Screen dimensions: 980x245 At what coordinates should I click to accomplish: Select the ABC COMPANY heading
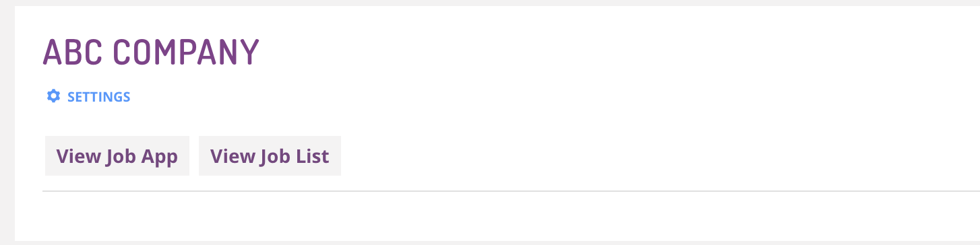(151, 52)
